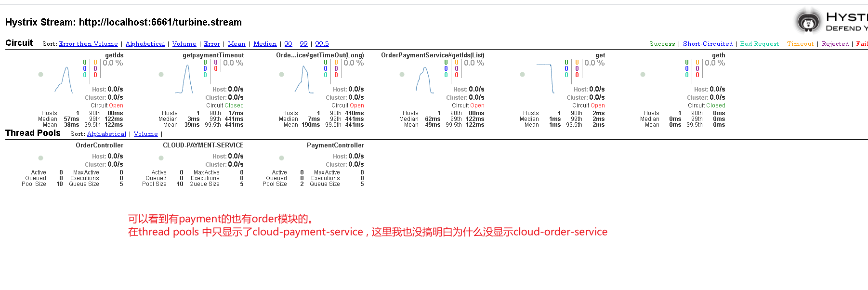Click getpaymentTimeout circuit health circle
Screen dimensions: 868x290
[161, 74]
